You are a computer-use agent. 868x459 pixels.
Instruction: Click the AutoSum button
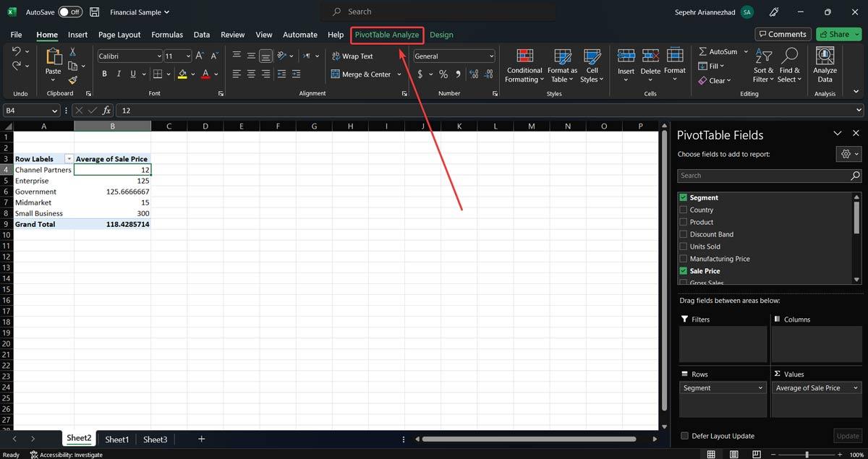[718, 52]
